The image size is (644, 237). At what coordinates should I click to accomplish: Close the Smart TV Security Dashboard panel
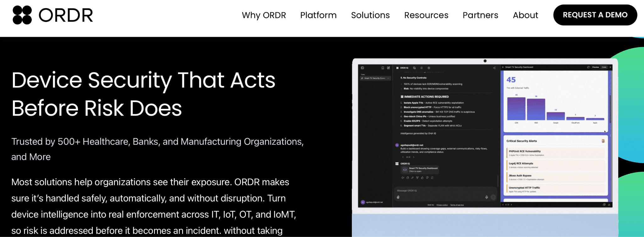[x=610, y=67]
